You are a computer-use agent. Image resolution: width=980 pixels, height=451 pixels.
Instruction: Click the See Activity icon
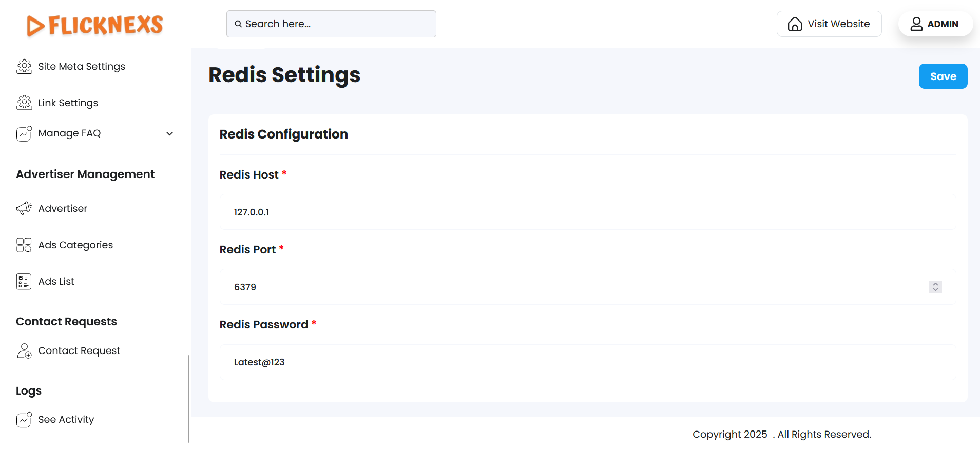point(24,420)
